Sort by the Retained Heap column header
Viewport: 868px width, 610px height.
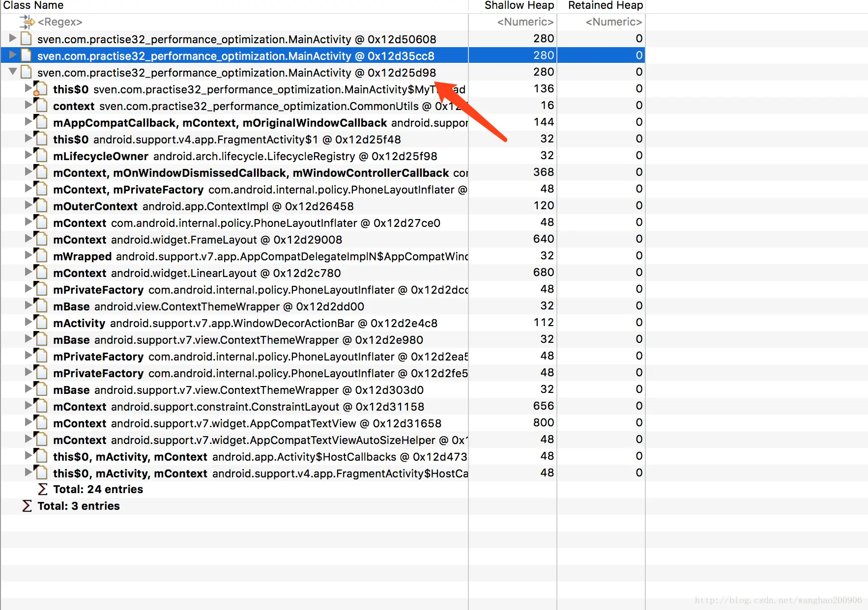coord(601,6)
